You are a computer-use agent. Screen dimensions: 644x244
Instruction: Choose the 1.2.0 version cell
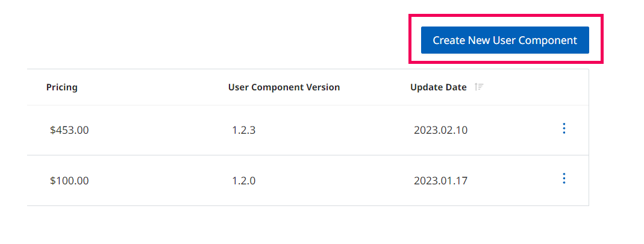coord(243,181)
